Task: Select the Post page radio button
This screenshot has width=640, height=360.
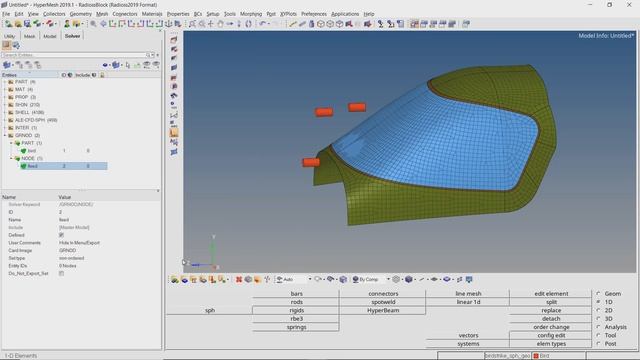Action: click(598, 344)
